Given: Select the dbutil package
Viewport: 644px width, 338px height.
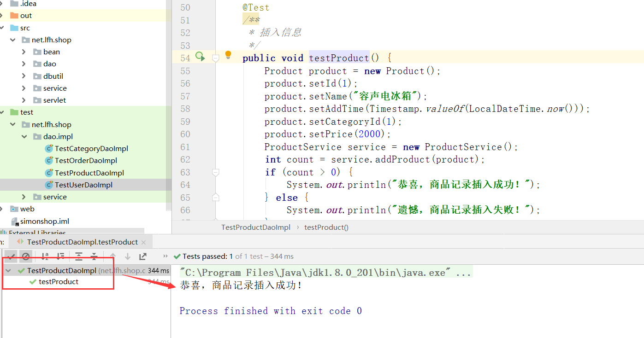Looking at the screenshot, I should click(x=53, y=76).
